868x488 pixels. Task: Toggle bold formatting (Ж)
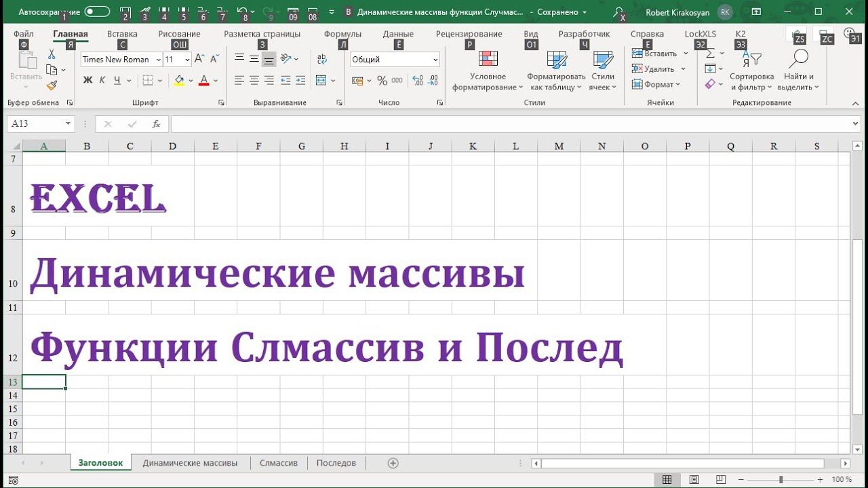coord(87,80)
